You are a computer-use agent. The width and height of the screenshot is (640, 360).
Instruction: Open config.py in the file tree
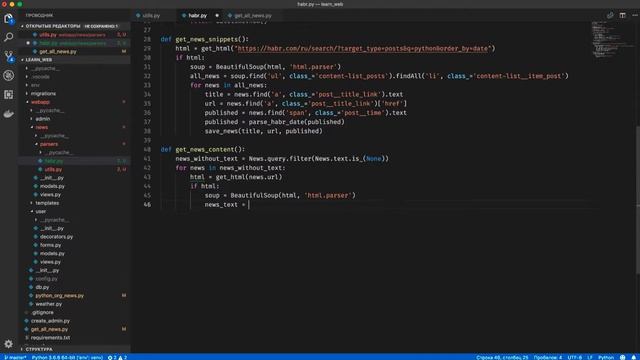[46, 279]
